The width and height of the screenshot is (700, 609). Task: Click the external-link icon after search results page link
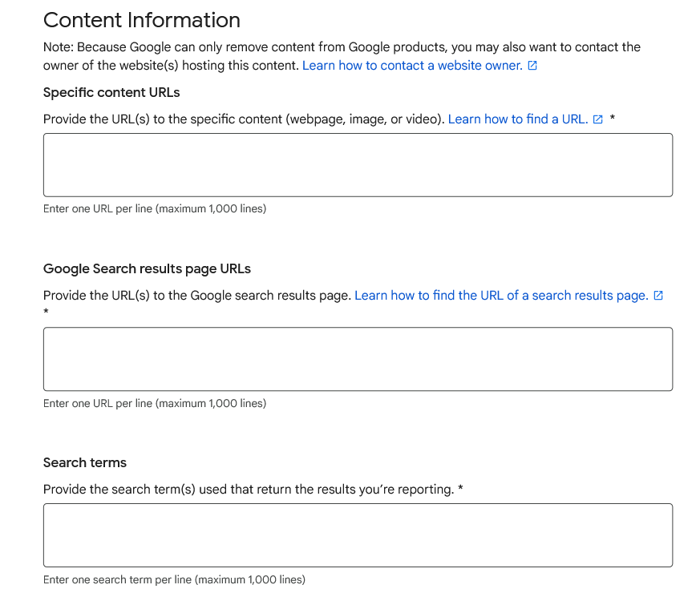658,295
